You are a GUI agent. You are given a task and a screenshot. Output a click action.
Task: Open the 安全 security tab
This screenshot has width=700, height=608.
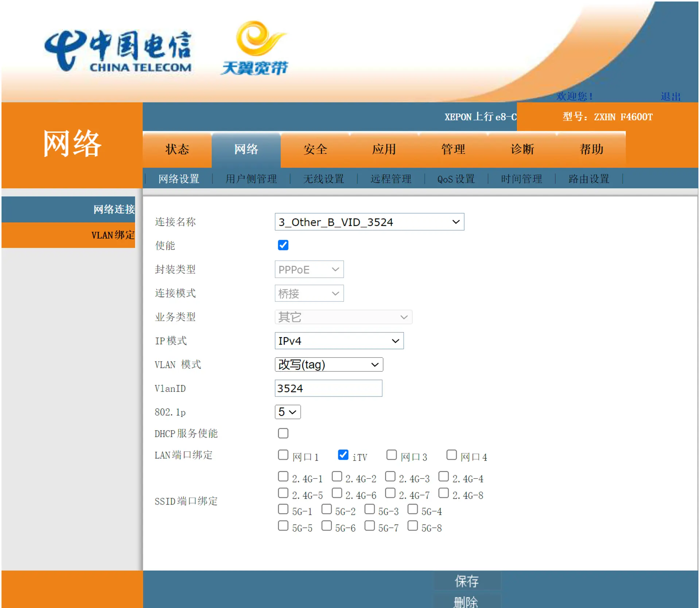click(x=315, y=149)
